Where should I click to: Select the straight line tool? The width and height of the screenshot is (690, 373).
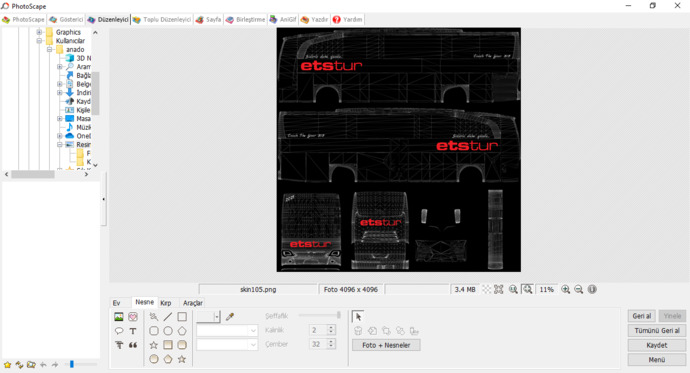point(168,317)
